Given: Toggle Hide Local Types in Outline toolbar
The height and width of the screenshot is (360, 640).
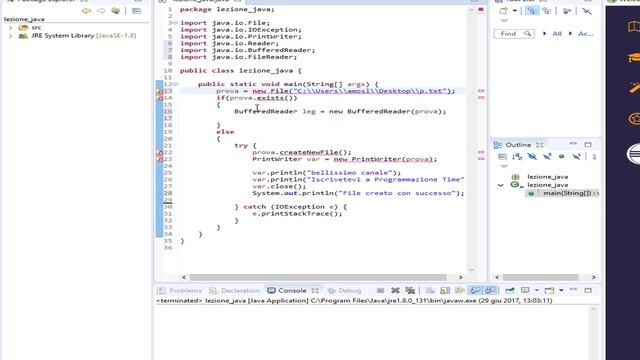Looking at the screenshot, I should click(x=576, y=157).
